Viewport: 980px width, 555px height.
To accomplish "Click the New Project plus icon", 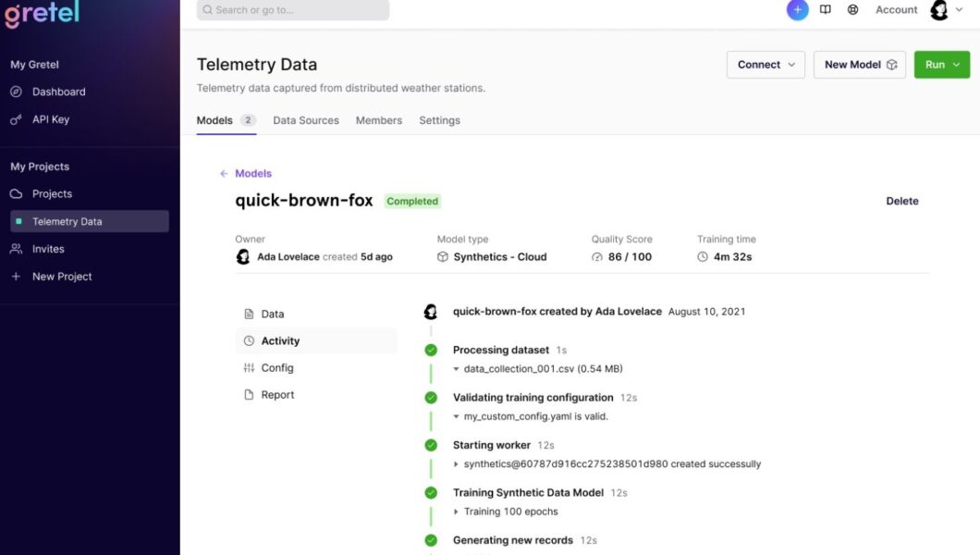I will [x=17, y=277].
